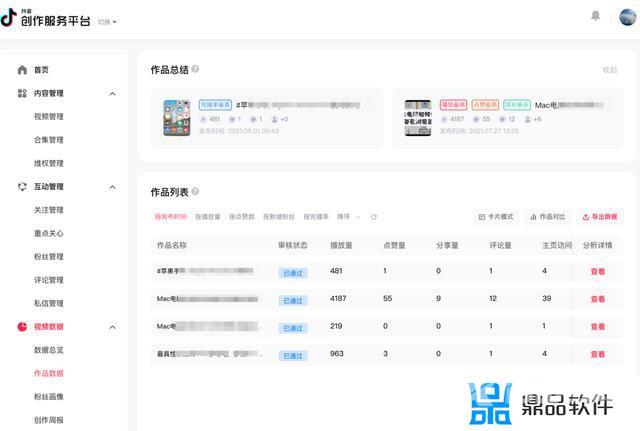The image size is (640, 431).
Task: Open 私信管理 in sidebar
Action: pos(49,303)
